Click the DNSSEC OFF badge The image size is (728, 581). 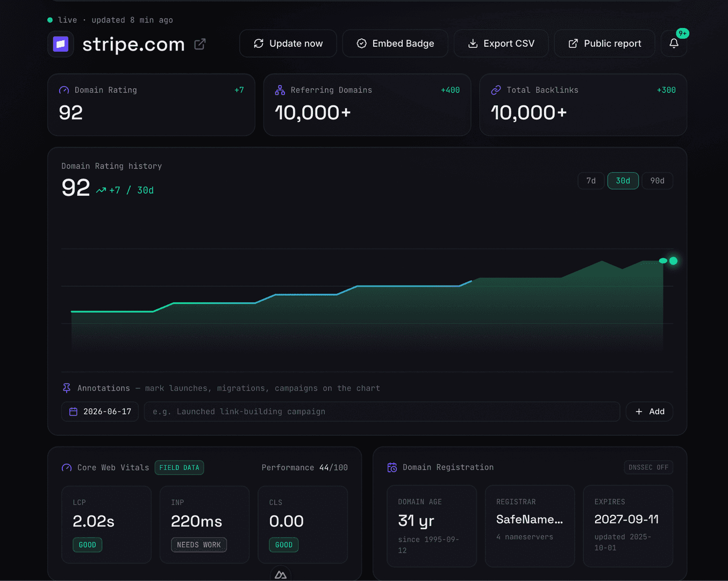pyautogui.click(x=648, y=467)
